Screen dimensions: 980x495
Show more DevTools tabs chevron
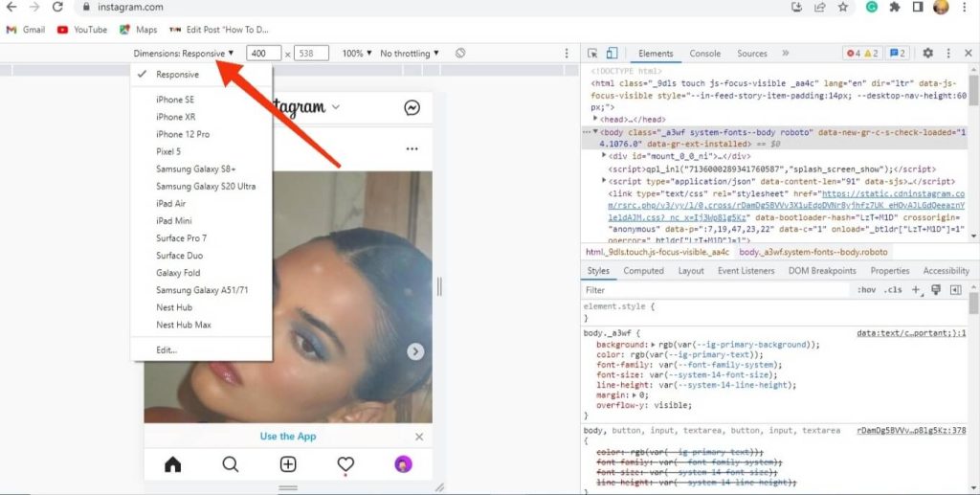(786, 53)
